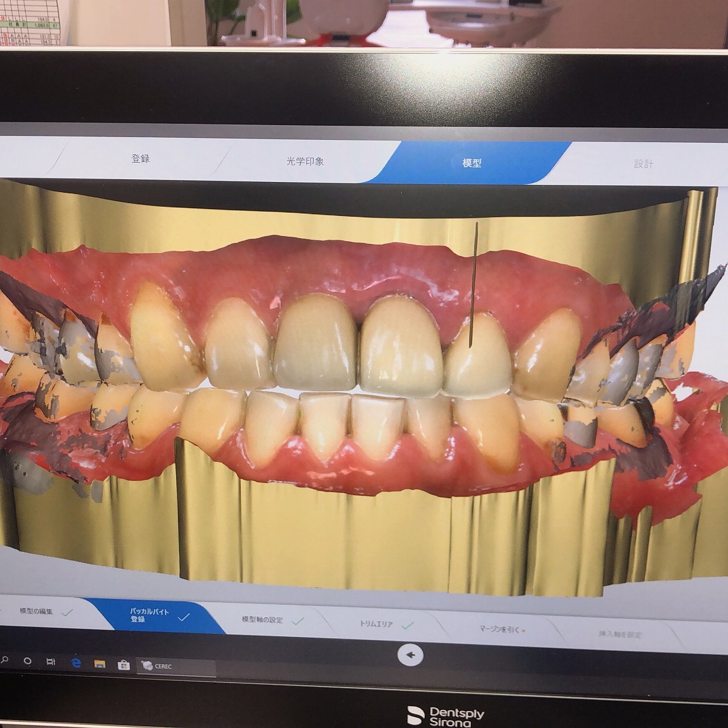Open Microsoft Store from the taskbar

(x=123, y=665)
